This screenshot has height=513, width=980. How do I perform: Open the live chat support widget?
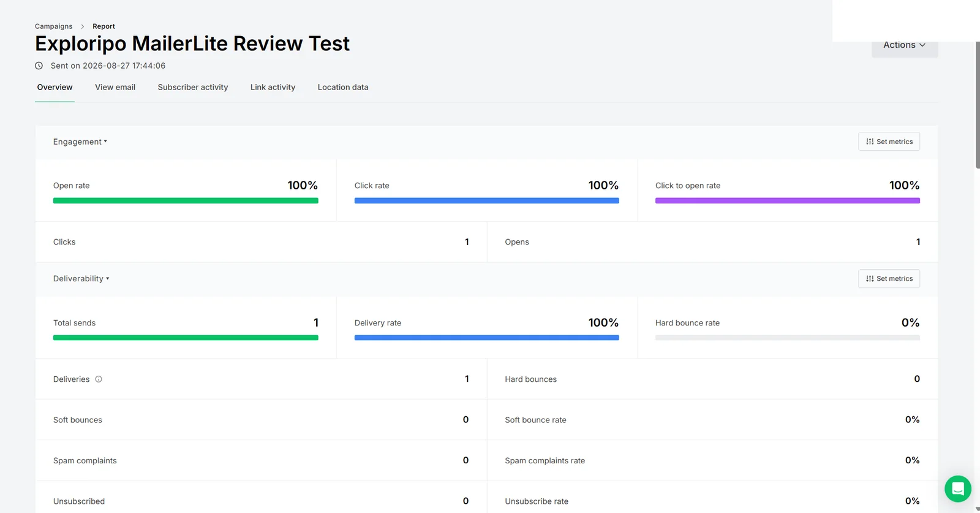[x=958, y=489]
